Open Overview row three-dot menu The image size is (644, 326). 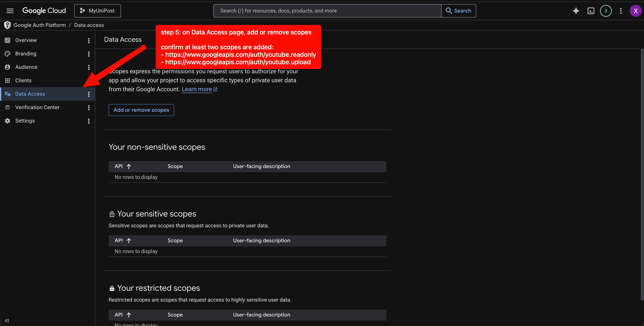89,40
